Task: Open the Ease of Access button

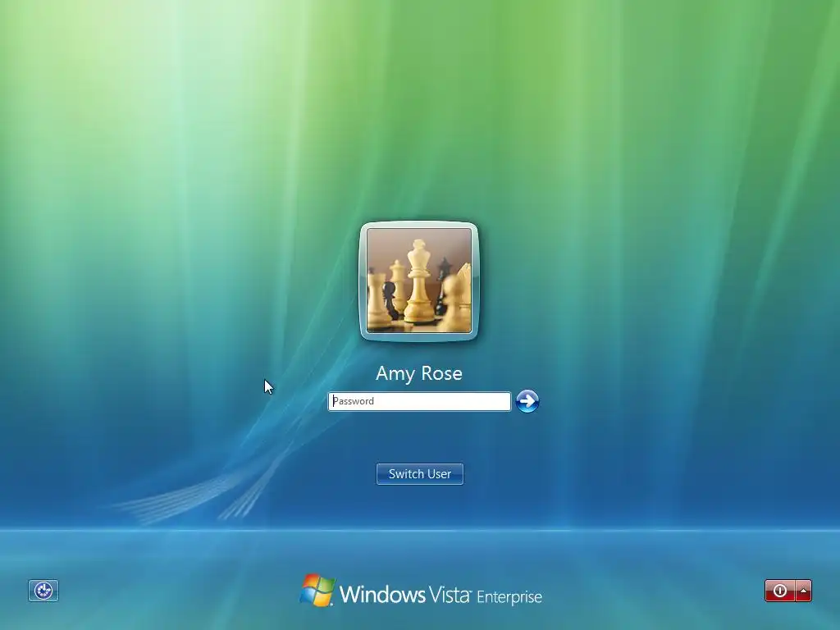Action: pyautogui.click(x=43, y=591)
